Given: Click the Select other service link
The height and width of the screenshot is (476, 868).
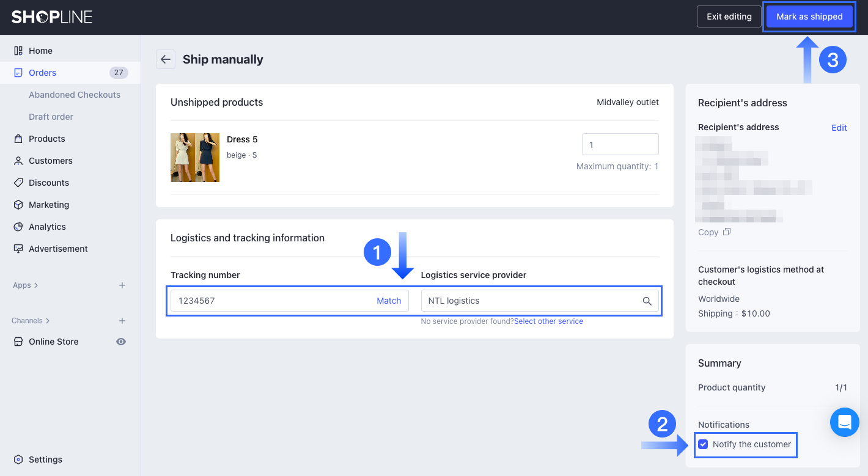Looking at the screenshot, I should click(x=548, y=321).
